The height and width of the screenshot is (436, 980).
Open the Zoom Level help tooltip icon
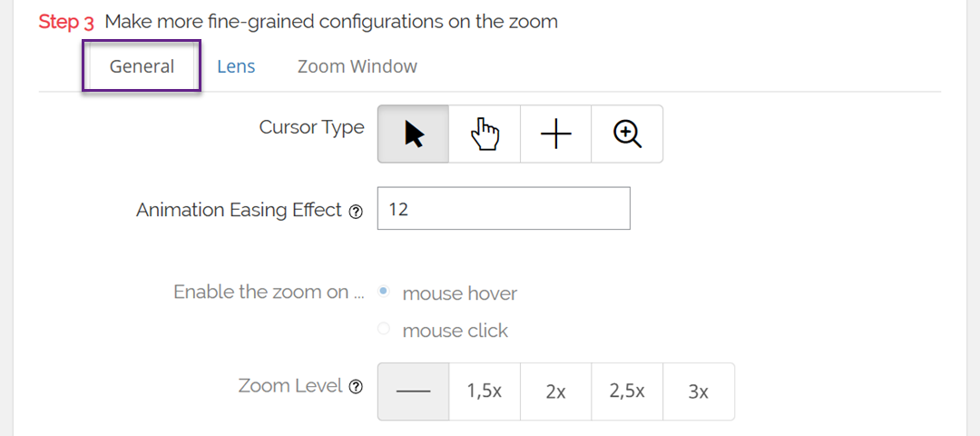(x=356, y=386)
